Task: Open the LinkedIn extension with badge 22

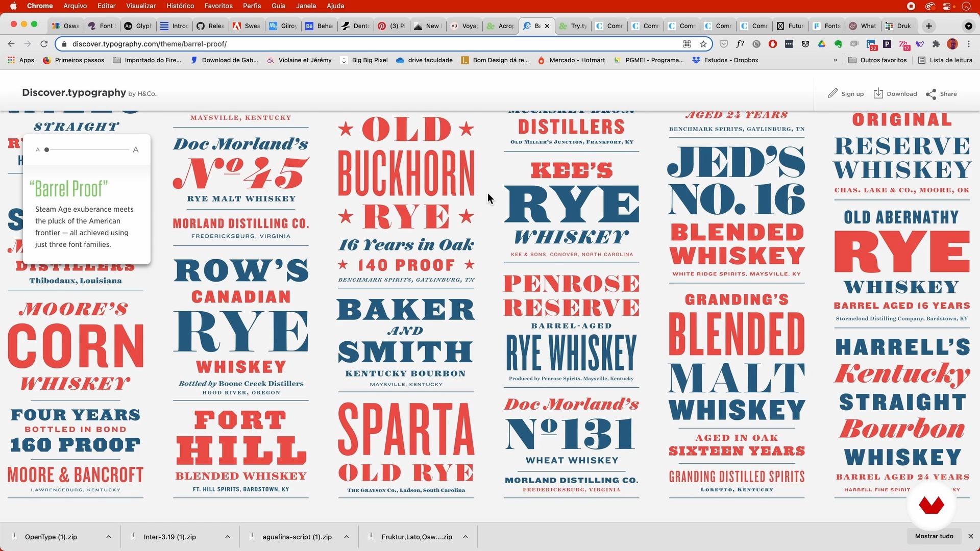Action: pyautogui.click(x=871, y=44)
